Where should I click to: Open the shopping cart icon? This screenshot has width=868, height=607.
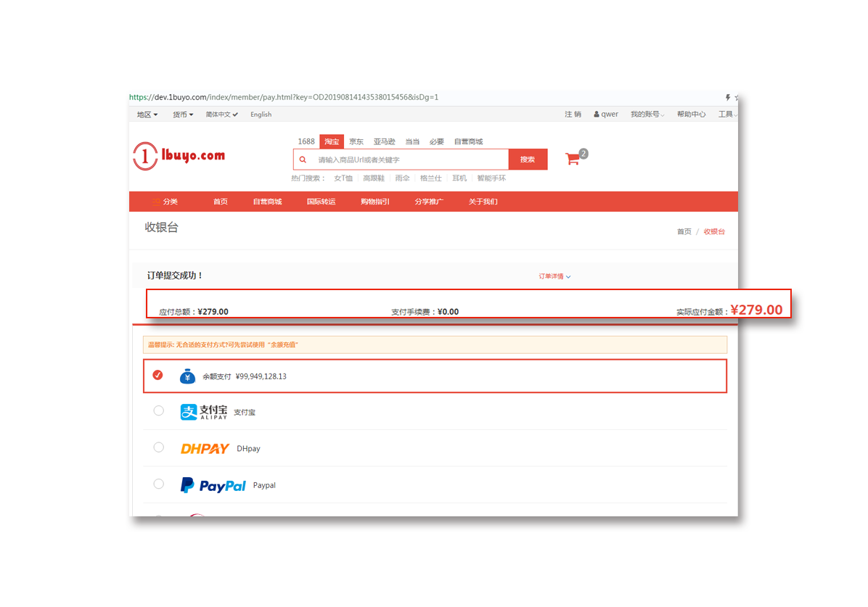pyautogui.click(x=573, y=159)
